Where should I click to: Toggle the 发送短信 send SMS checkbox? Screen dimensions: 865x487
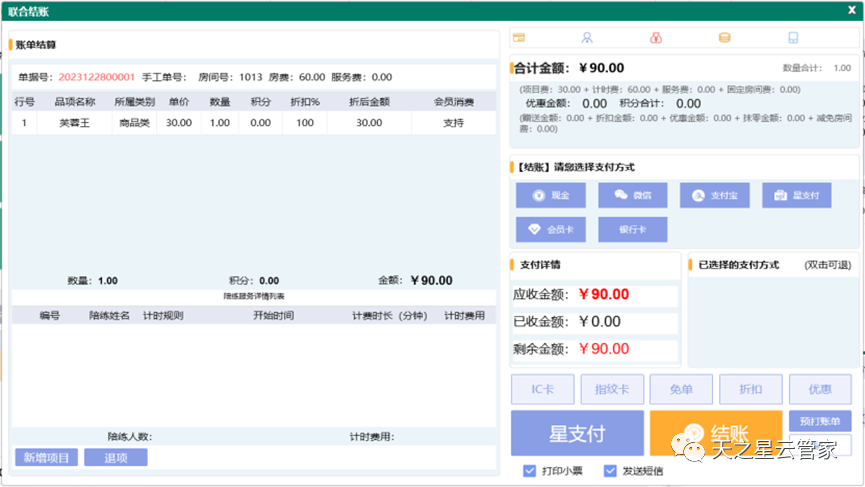[x=610, y=471]
